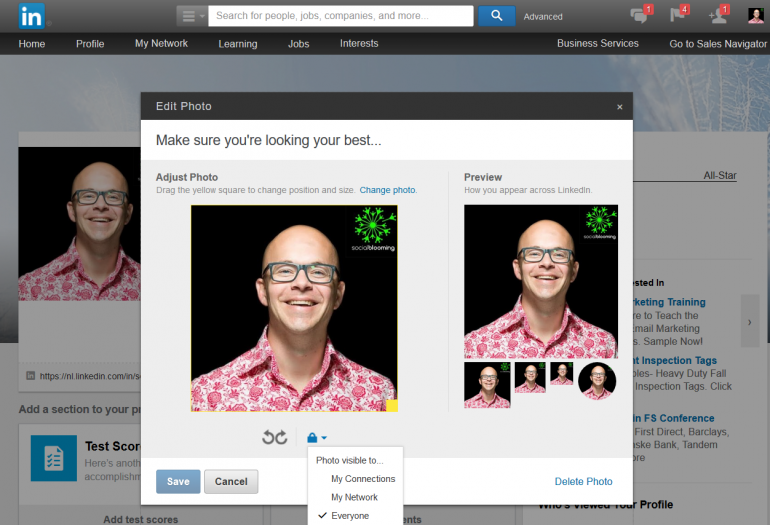Open account profile avatar in header

point(755,16)
